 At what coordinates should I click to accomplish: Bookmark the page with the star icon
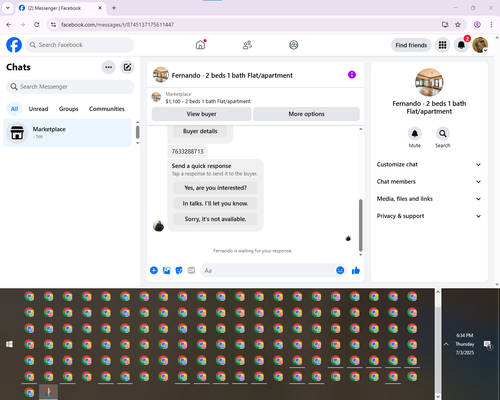(x=458, y=25)
